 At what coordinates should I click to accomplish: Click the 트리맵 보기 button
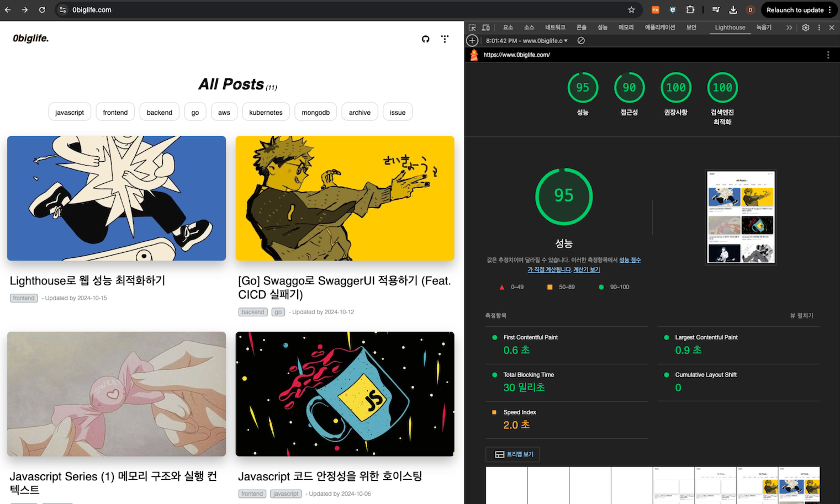pyautogui.click(x=513, y=454)
